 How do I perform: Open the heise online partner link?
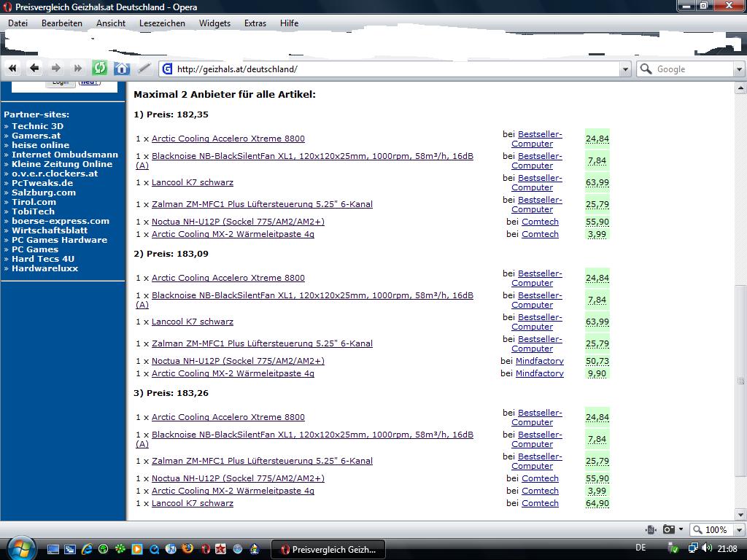tap(40, 145)
